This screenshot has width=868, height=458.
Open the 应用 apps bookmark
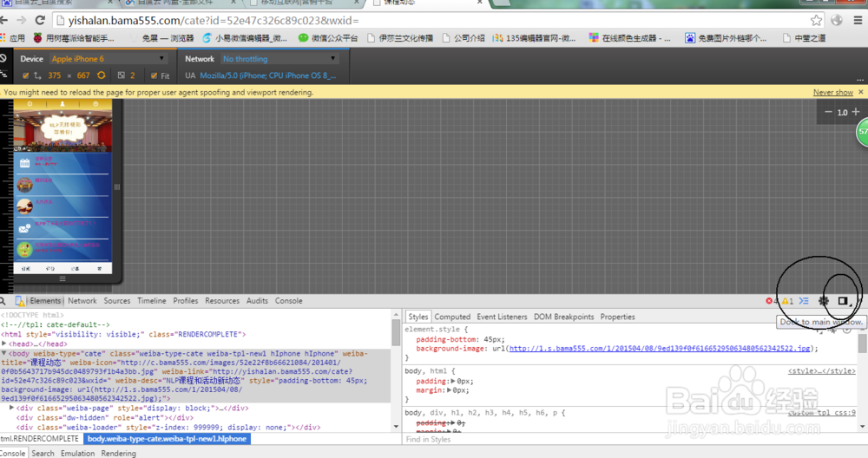12,38
